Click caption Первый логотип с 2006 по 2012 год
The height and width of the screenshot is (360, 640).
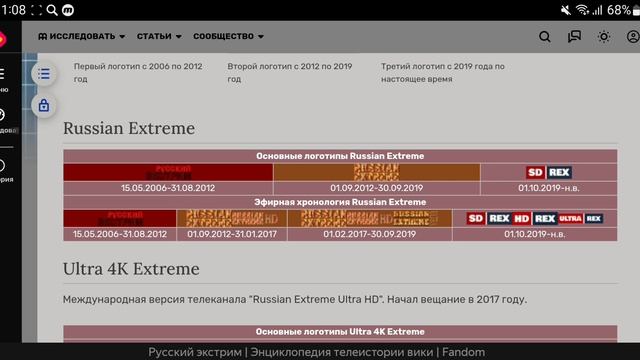click(138, 73)
